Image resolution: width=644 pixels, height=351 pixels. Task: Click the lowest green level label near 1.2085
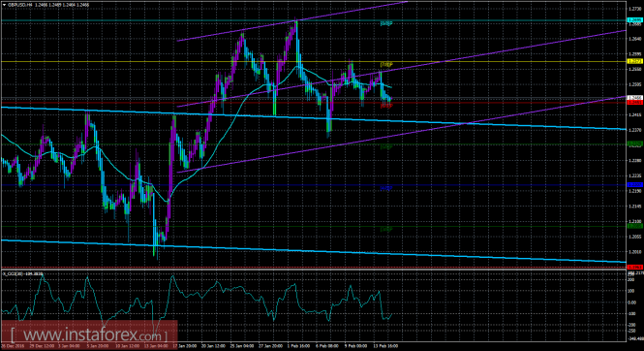[x=386, y=229]
